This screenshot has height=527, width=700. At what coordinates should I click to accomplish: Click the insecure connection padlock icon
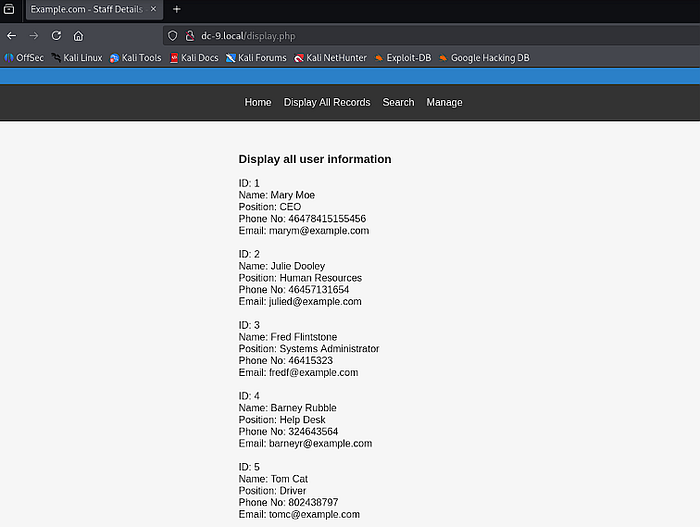[x=190, y=36]
